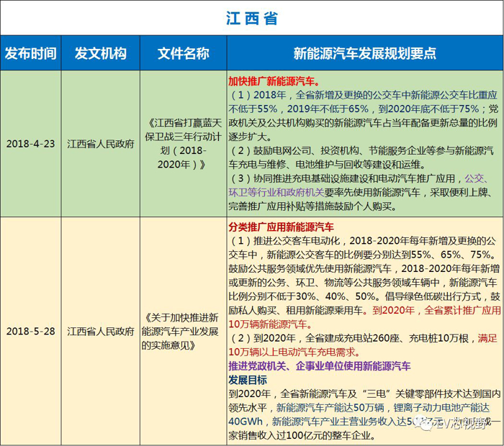Click purple heading 推进党政机关、企事业单位使用新能源汽车
The height and width of the screenshot is (446, 504).
point(319,366)
